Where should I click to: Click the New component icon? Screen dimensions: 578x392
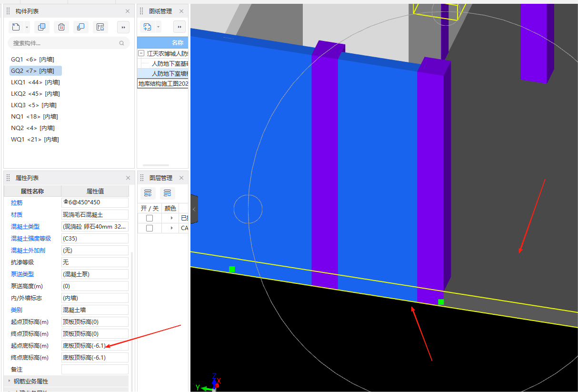click(16, 27)
